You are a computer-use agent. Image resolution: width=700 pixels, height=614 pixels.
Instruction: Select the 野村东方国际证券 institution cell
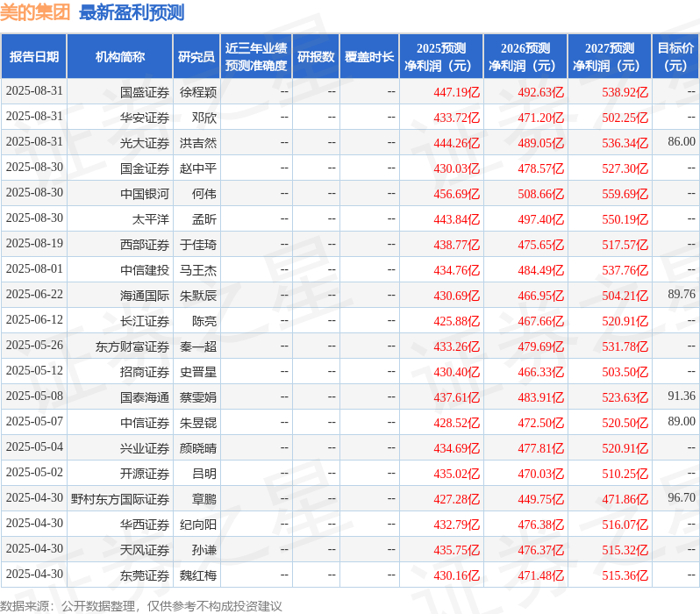119,500
